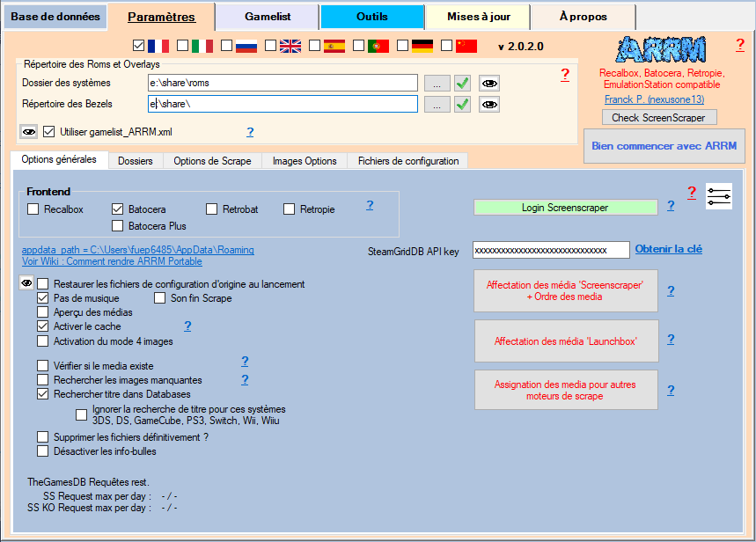Click the French flag language icon
Image resolution: width=756 pixels, height=542 pixels.
[158, 46]
